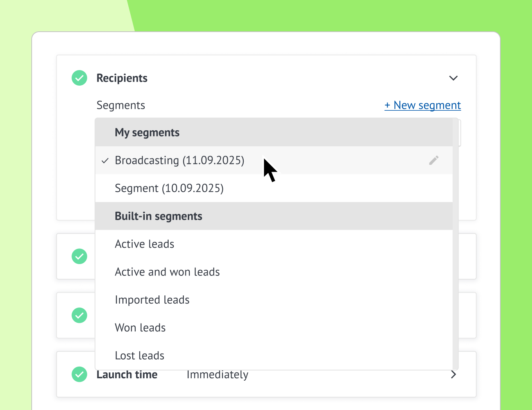Select Won leads from built-in segments
532x410 pixels.
(140, 327)
